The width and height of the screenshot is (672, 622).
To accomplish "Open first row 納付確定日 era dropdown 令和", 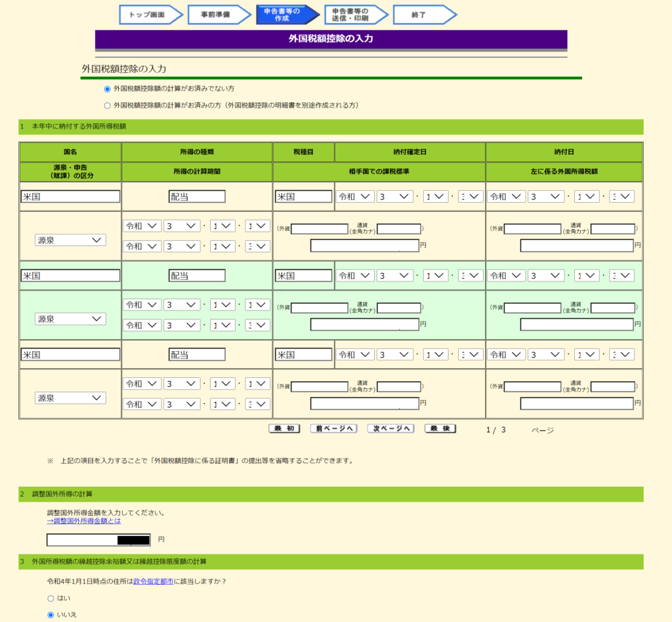I will [355, 197].
